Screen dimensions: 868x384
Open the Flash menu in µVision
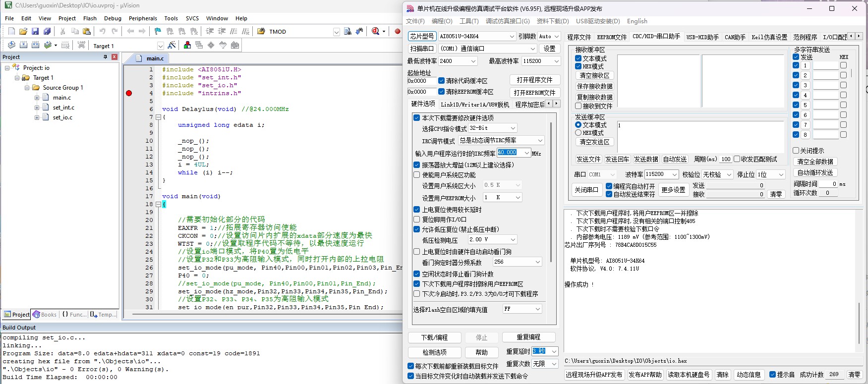90,18
